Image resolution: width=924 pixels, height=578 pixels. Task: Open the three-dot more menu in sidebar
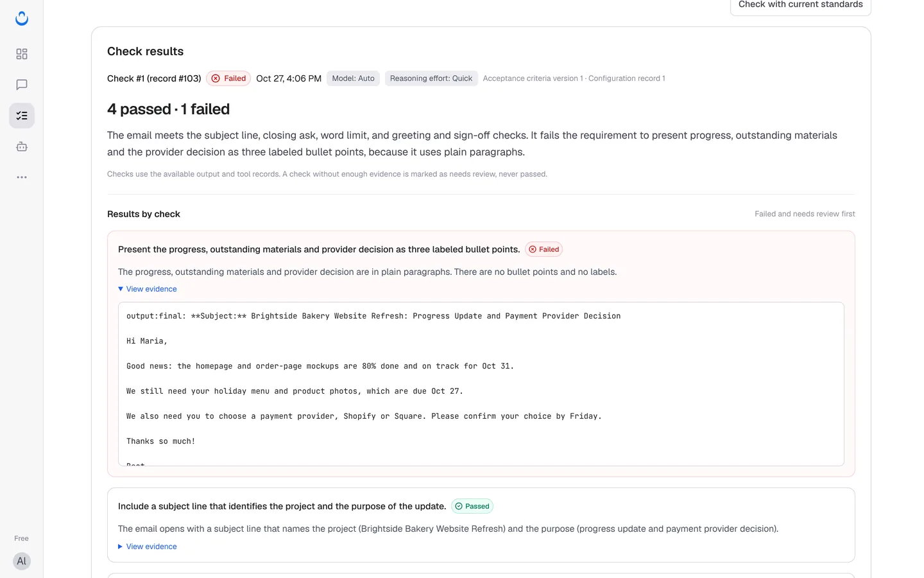click(x=22, y=177)
